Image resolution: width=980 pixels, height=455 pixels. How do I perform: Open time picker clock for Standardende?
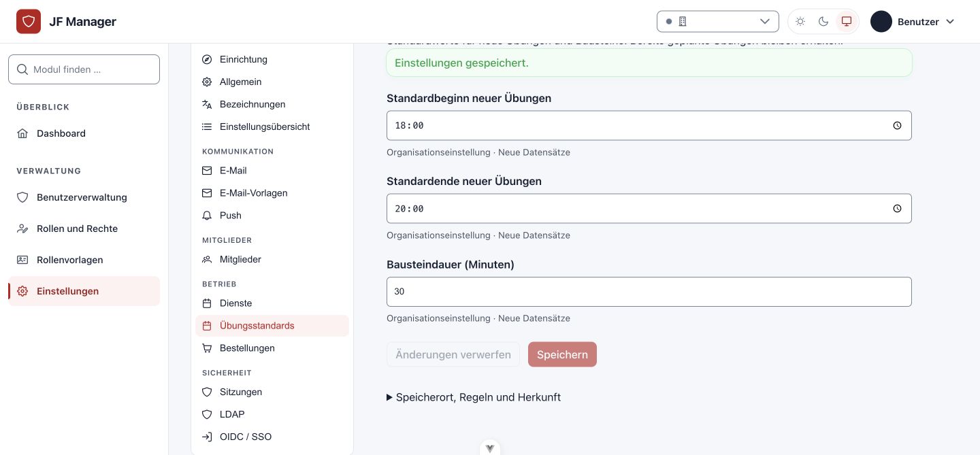(897, 209)
